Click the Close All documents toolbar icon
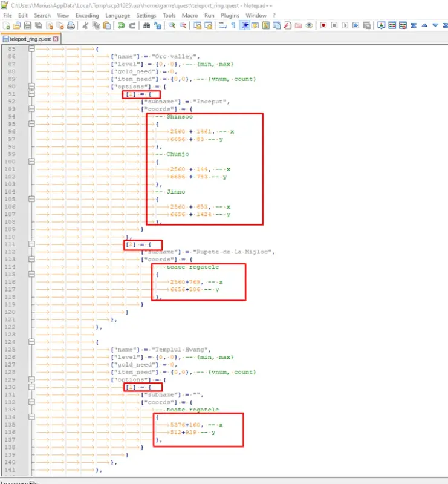The image size is (448, 484). [x=60, y=25]
